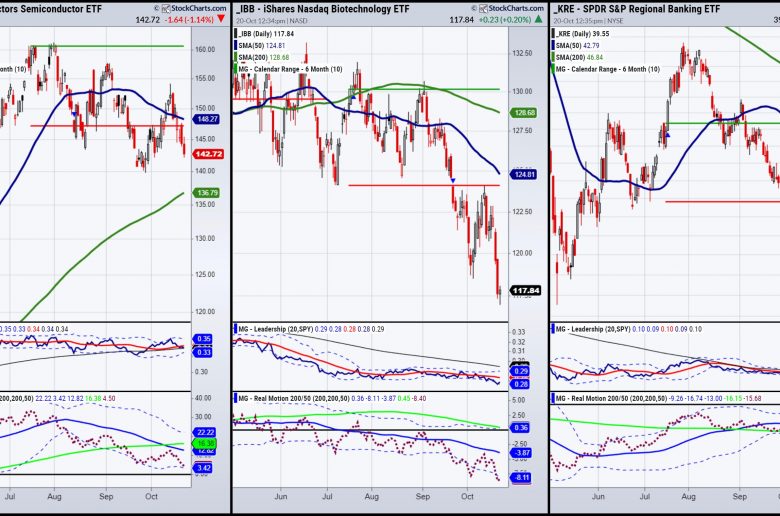Click the blue 0.29 tag on IBB Leadership
Viewport: 780px width, 516px height.
click(x=521, y=371)
